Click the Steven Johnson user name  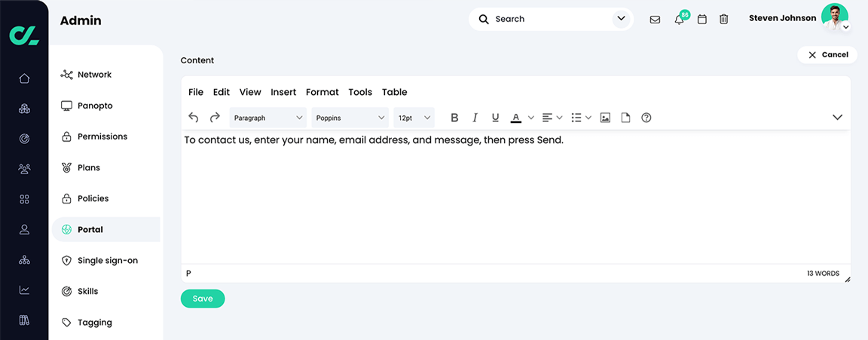pyautogui.click(x=782, y=18)
